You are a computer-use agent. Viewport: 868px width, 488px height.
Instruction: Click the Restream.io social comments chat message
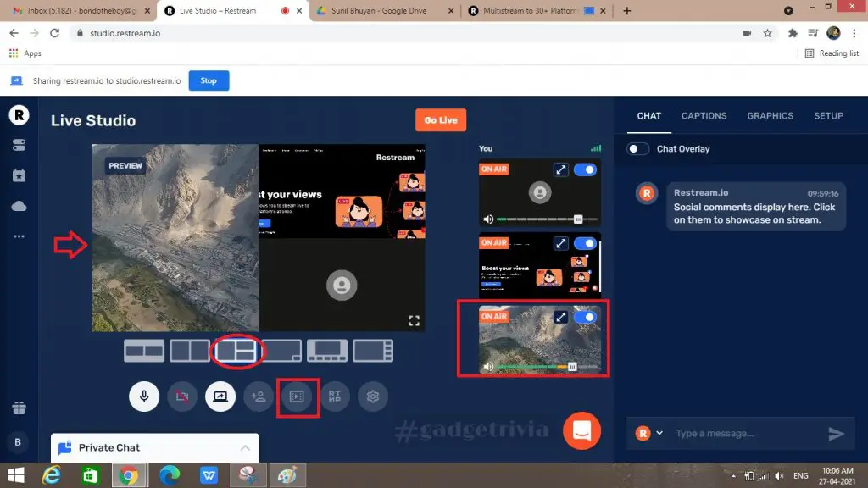tap(756, 207)
